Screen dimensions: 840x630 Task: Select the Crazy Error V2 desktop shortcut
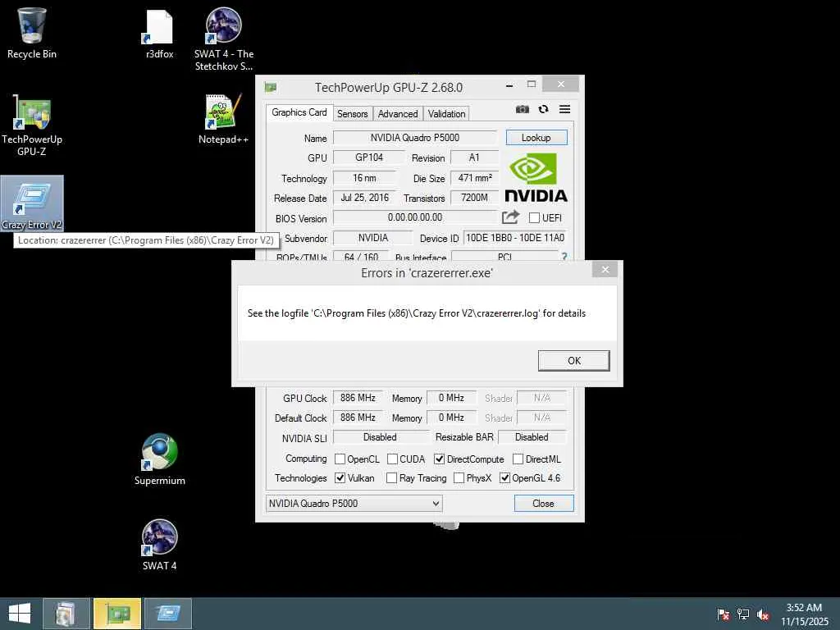point(32,204)
